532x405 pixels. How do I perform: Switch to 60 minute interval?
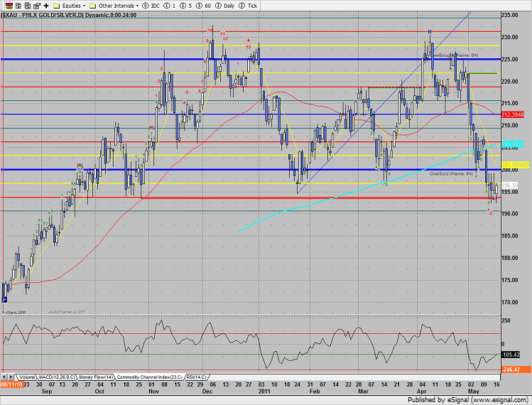pos(204,6)
